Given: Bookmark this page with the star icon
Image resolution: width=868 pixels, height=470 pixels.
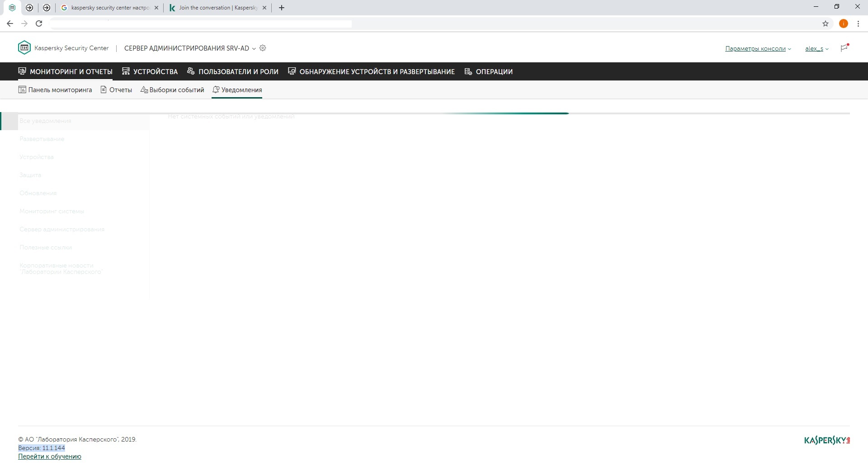Looking at the screenshot, I should [x=826, y=23].
